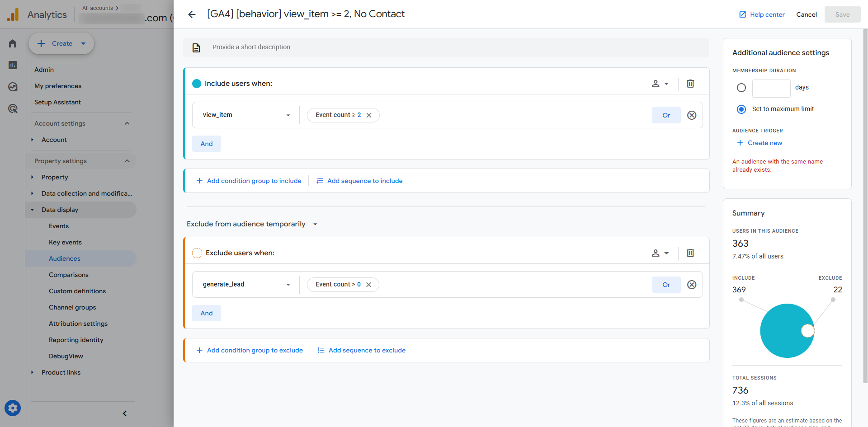The image size is (868, 427).
Task: Add sequence to include
Action: pos(359,181)
